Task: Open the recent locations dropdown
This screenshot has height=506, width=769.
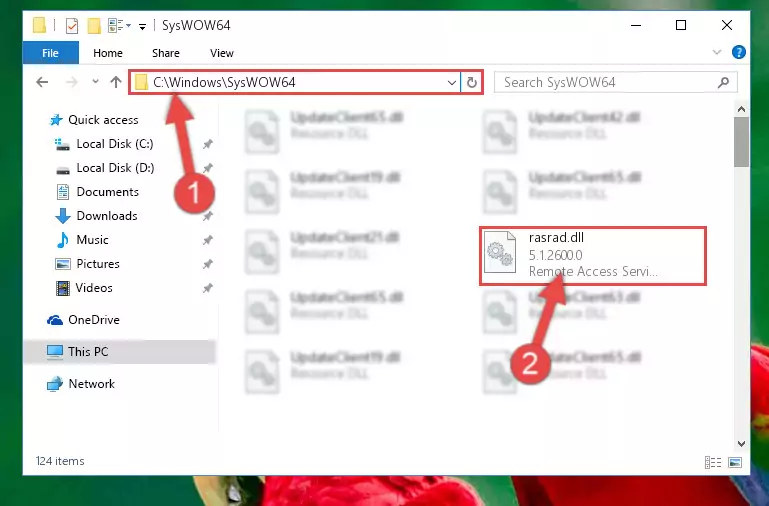Action: coord(95,81)
